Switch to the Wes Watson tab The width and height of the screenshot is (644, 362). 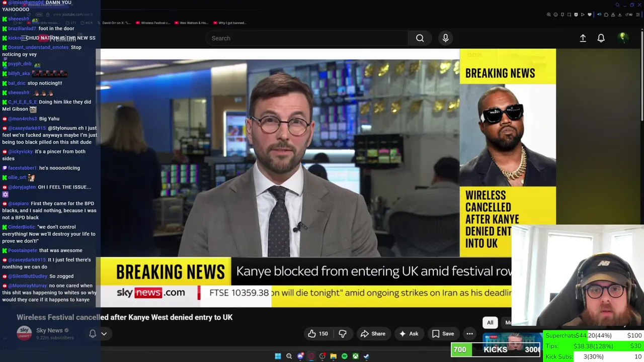click(191, 23)
